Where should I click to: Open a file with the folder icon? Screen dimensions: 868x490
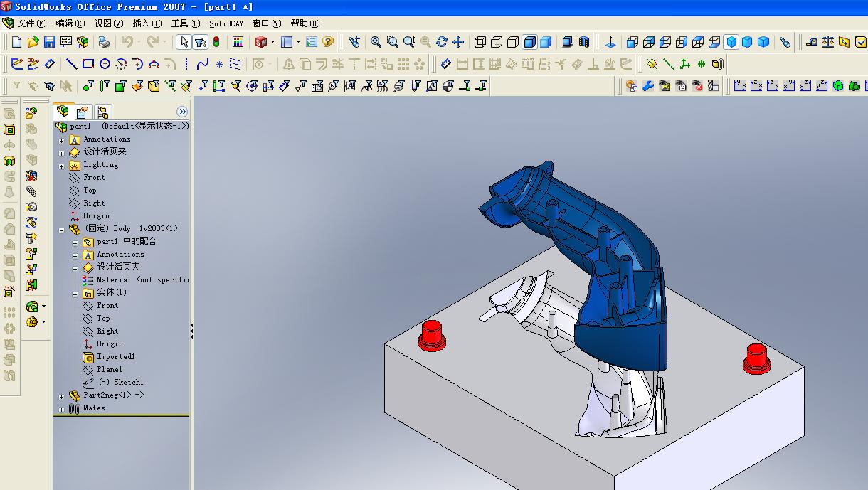click(x=33, y=42)
